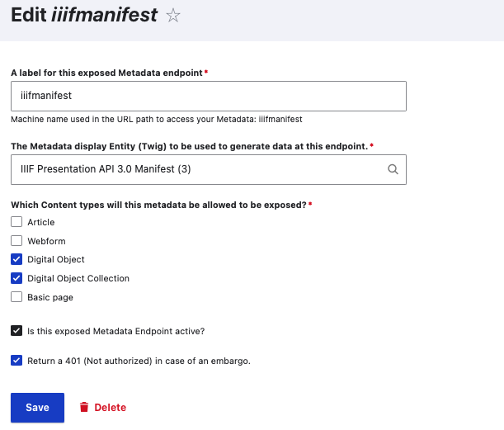Click the 'Article' label text
Image resolution: width=504 pixels, height=430 pixels.
tap(41, 222)
